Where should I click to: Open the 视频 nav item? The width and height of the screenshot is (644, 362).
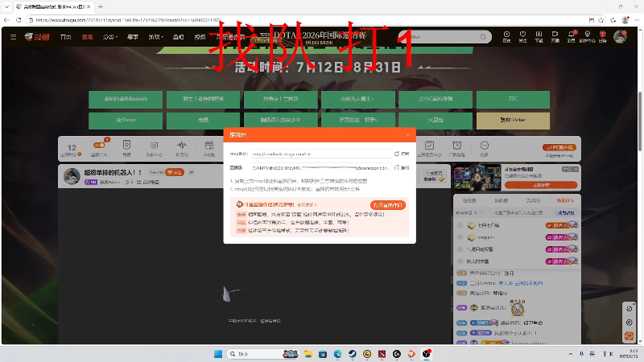[200, 37]
